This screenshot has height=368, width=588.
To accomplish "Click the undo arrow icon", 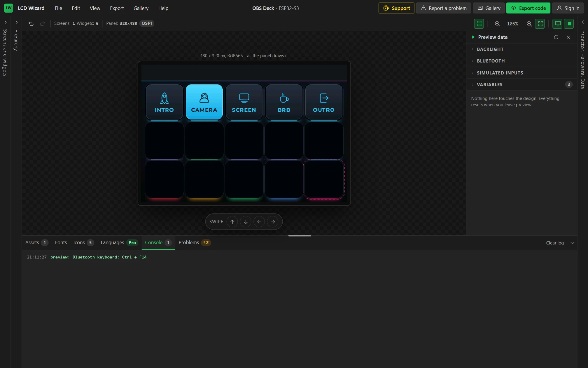I will coord(31,23).
